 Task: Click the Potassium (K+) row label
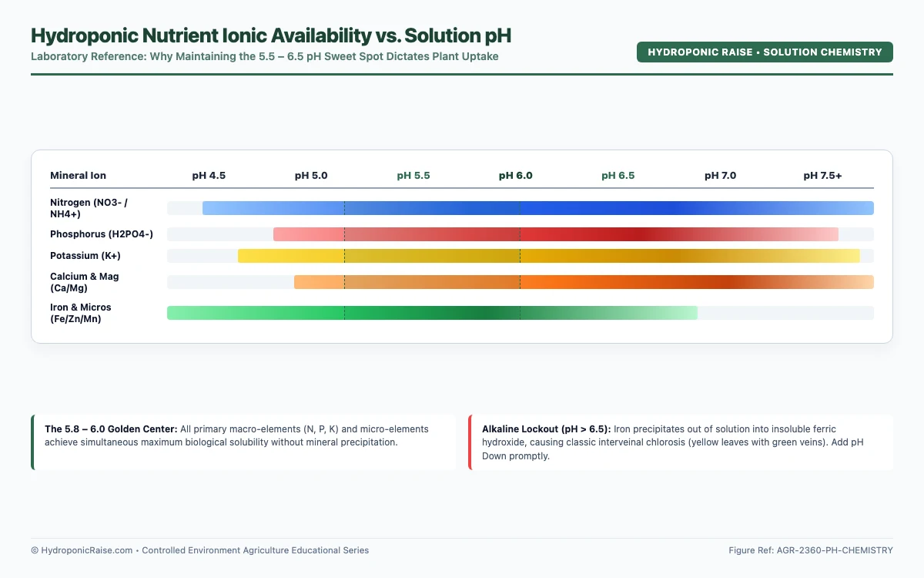(x=85, y=256)
